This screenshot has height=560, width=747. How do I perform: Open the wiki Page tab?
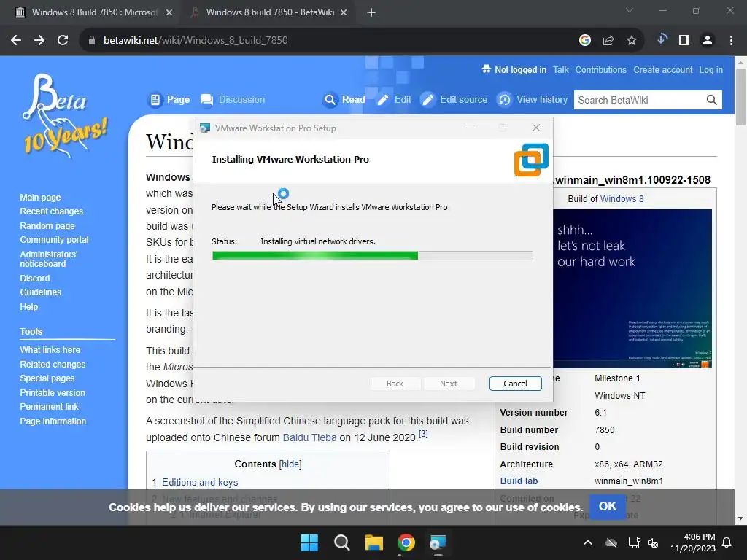tap(169, 99)
